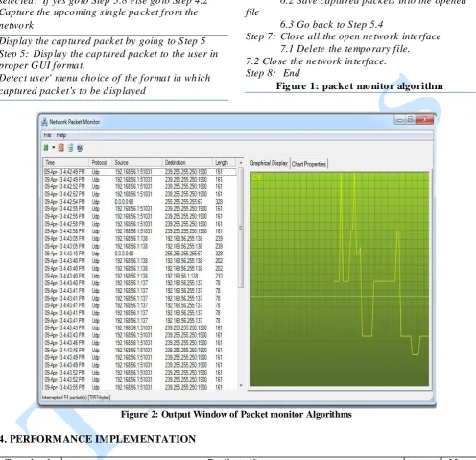Click destination 192.168.56.1:138 in the packet list
The image size is (476, 460).
pos(181,276)
